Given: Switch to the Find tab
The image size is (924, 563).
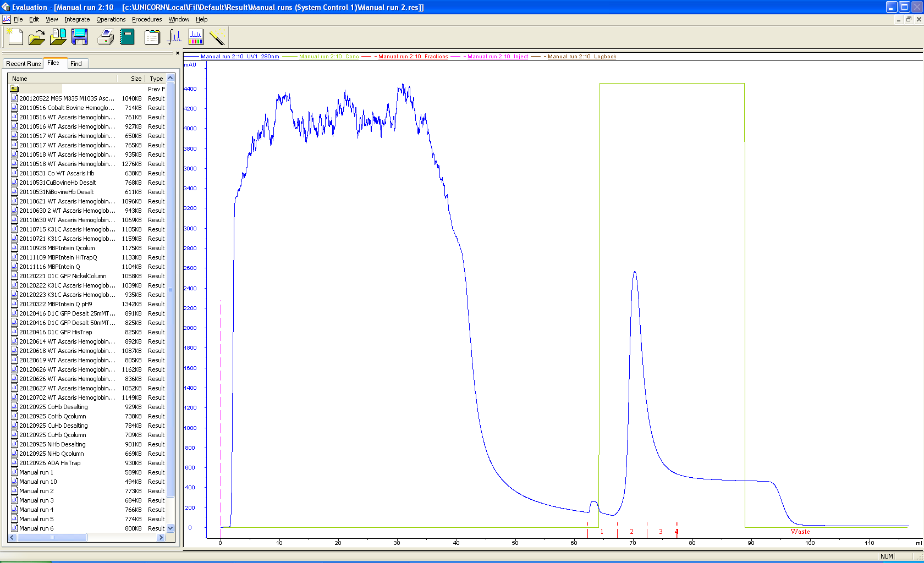Looking at the screenshot, I should tap(76, 64).
